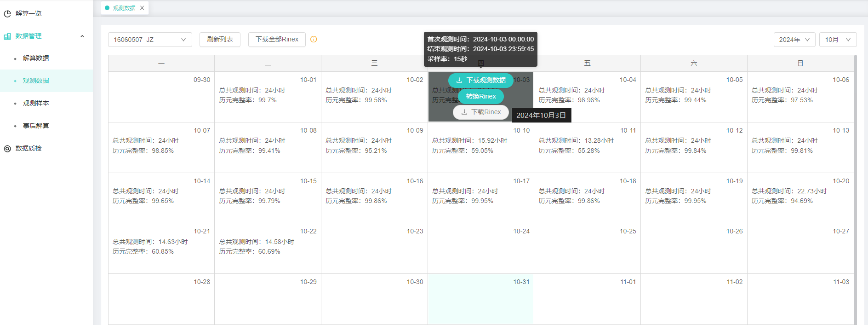Collapse the 数据管理 menu arrow
Screen dimensions: 868x325
click(82, 36)
